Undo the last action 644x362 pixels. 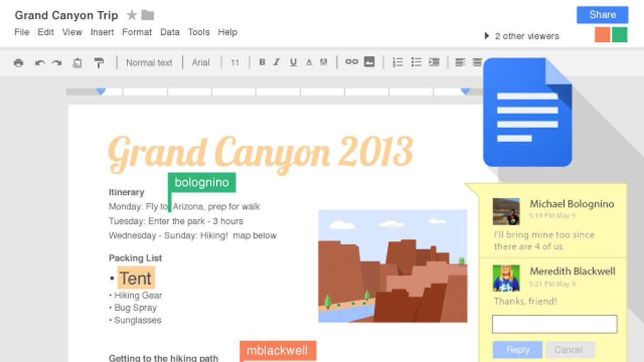(x=40, y=63)
